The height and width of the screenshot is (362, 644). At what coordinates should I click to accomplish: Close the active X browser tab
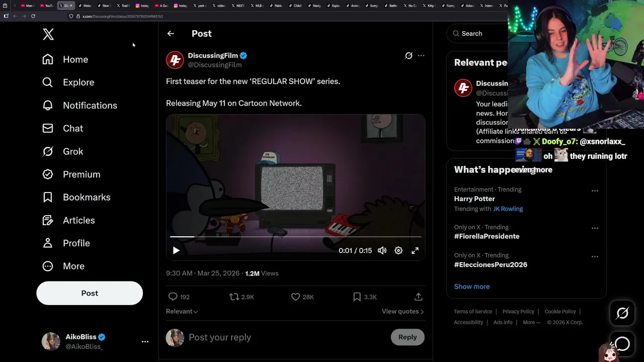71,6
